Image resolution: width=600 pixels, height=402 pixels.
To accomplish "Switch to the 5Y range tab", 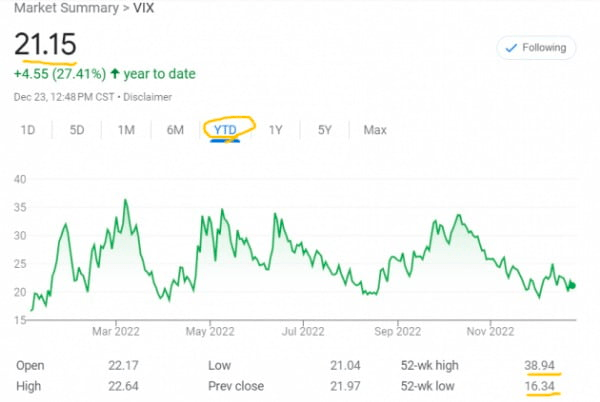I will (x=325, y=130).
